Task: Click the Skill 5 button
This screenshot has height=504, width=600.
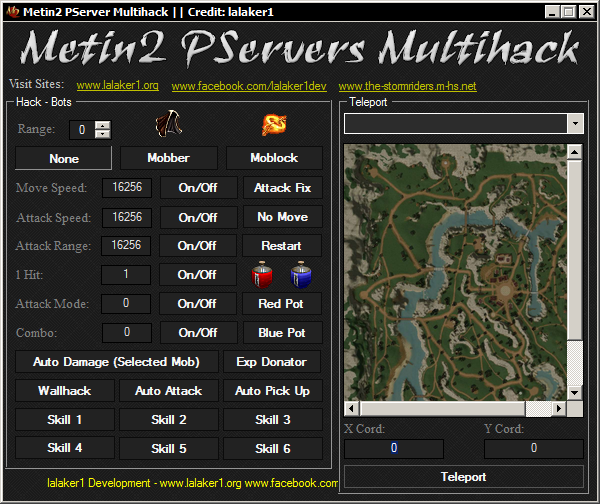Action: (169, 449)
